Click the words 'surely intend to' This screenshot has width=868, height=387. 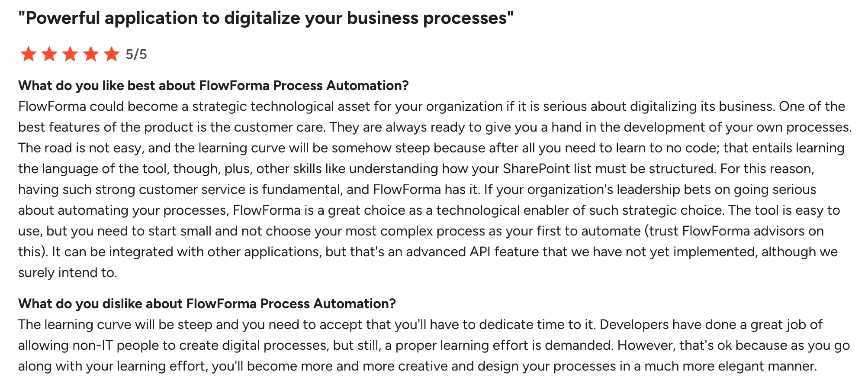(67, 273)
